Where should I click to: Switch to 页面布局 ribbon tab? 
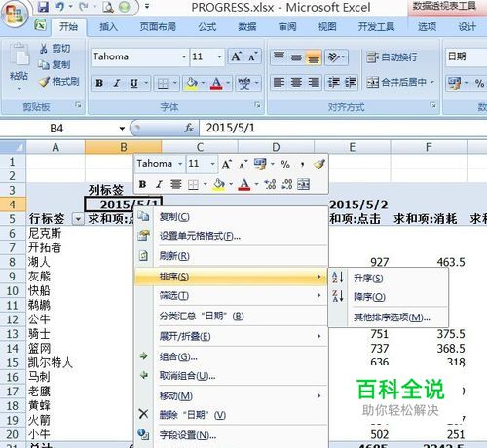click(158, 26)
